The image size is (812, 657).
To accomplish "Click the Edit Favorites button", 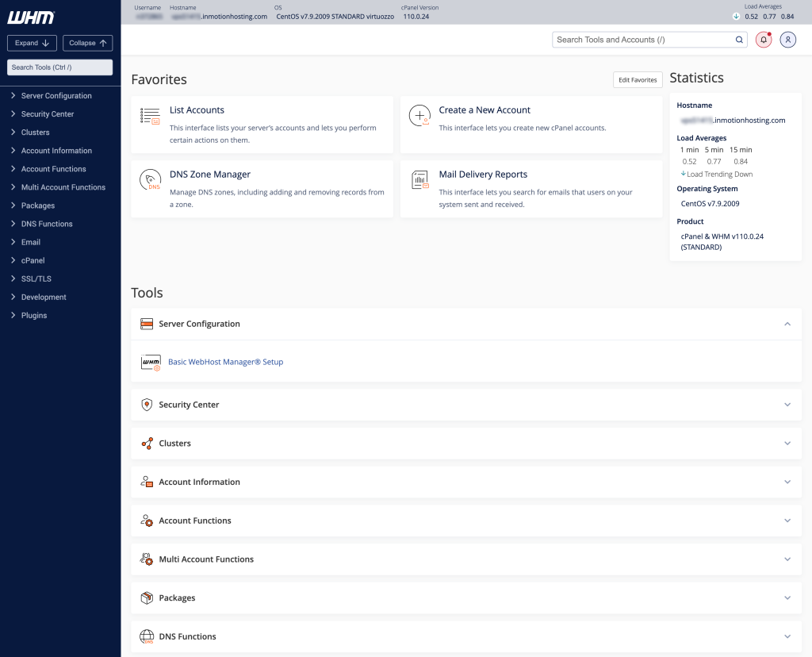I will (x=637, y=79).
